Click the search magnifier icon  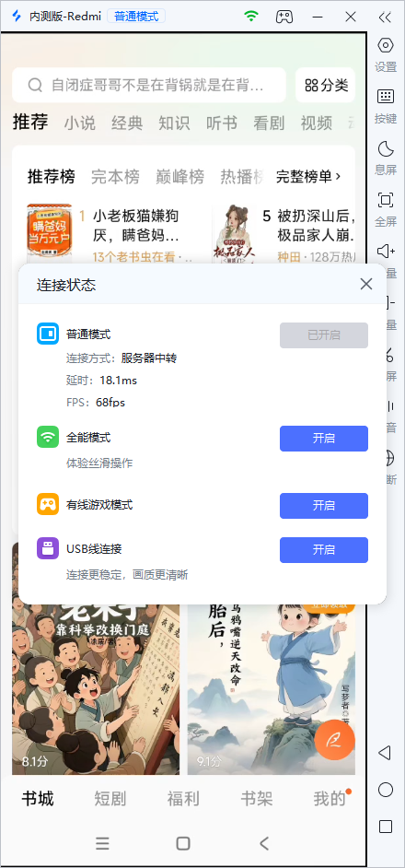point(35,86)
